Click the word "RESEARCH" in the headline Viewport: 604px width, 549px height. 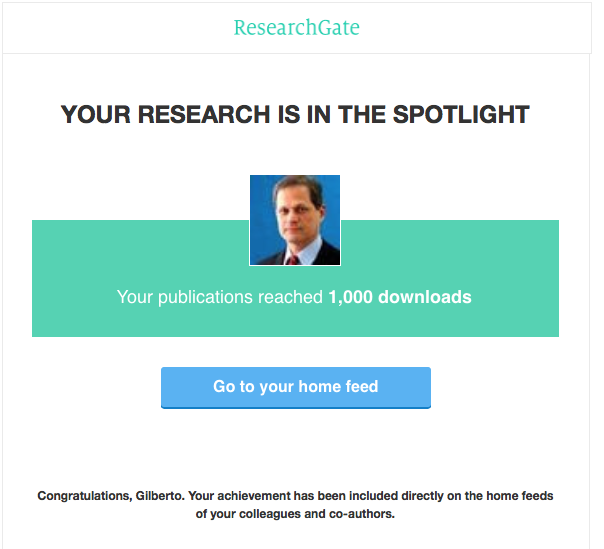click(204, 115)
